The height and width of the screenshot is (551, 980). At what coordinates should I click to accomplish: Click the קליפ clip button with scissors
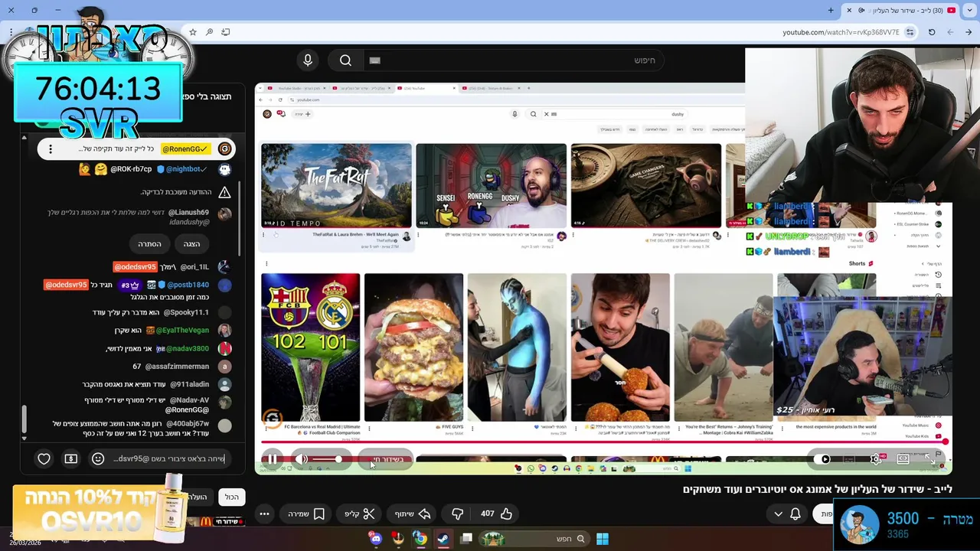[x=359, y=514]
